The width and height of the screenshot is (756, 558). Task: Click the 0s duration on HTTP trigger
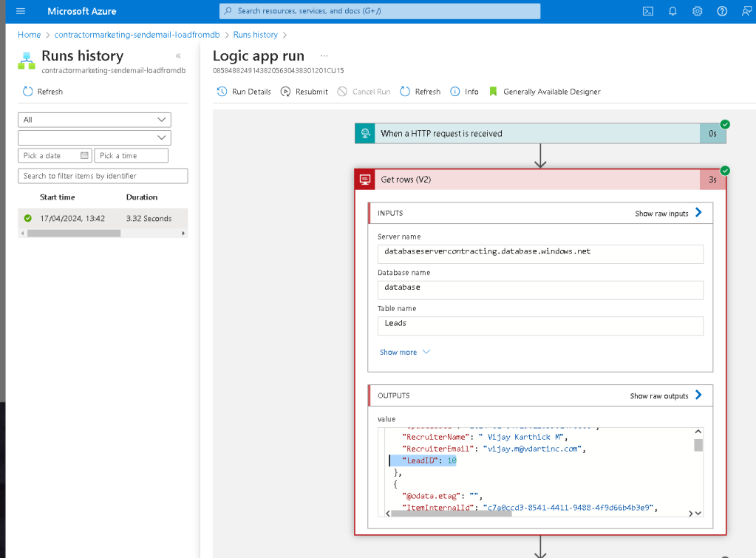tap(712, 134)
